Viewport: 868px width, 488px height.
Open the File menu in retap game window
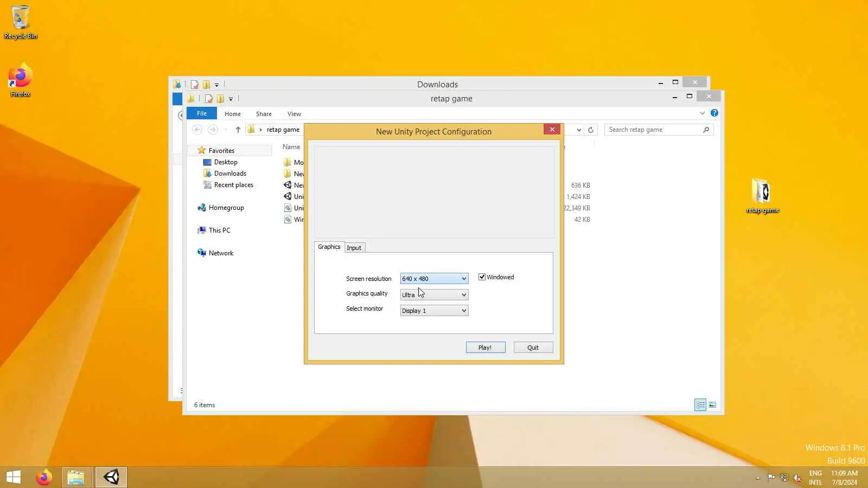pos(202,113)
